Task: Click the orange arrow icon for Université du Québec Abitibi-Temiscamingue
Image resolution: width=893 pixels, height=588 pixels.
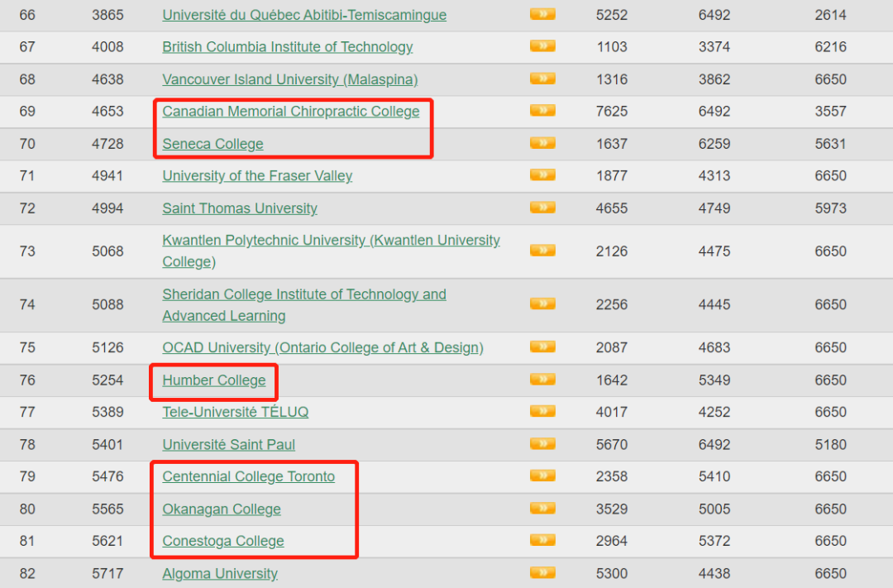Action: click(x=542, y=14)
